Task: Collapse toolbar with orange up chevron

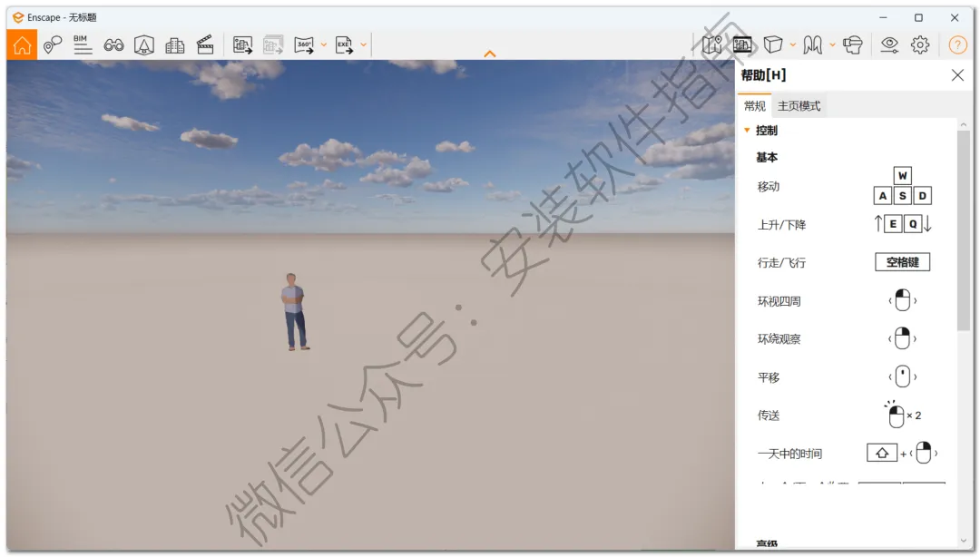Action: tap(490, 54)
